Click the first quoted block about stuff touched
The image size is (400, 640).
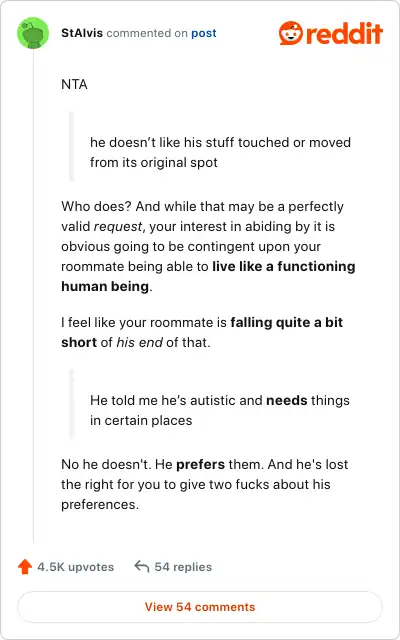220,152
